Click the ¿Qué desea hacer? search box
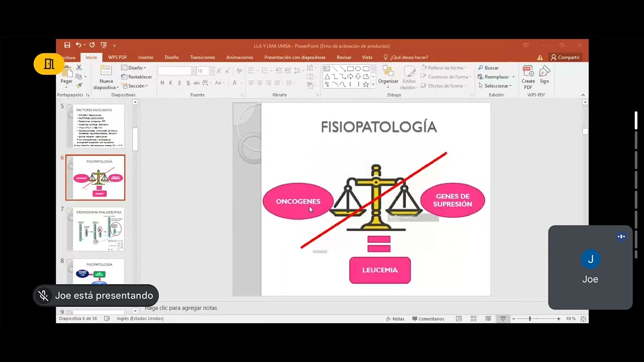 pyautogui.click(x=406, y=57)
